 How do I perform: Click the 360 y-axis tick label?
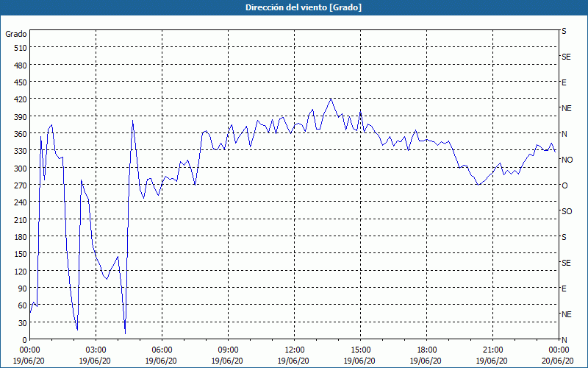click(x=21, y=134)
